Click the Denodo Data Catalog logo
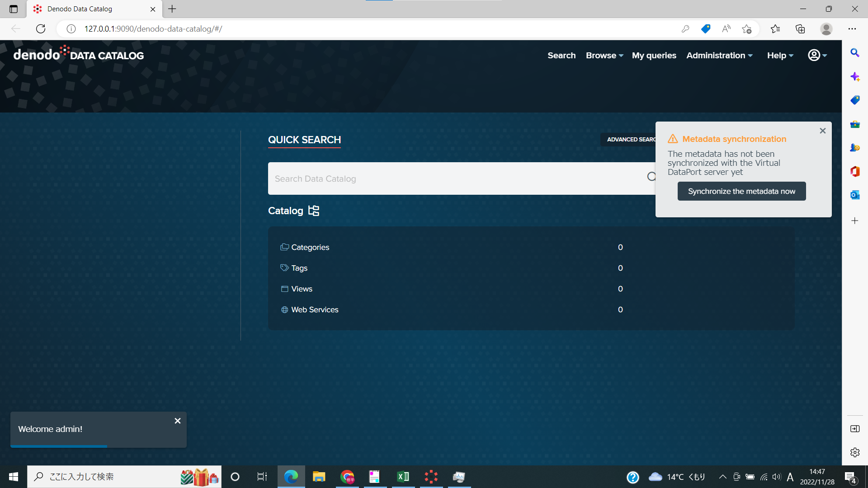 tap(79, 55)
